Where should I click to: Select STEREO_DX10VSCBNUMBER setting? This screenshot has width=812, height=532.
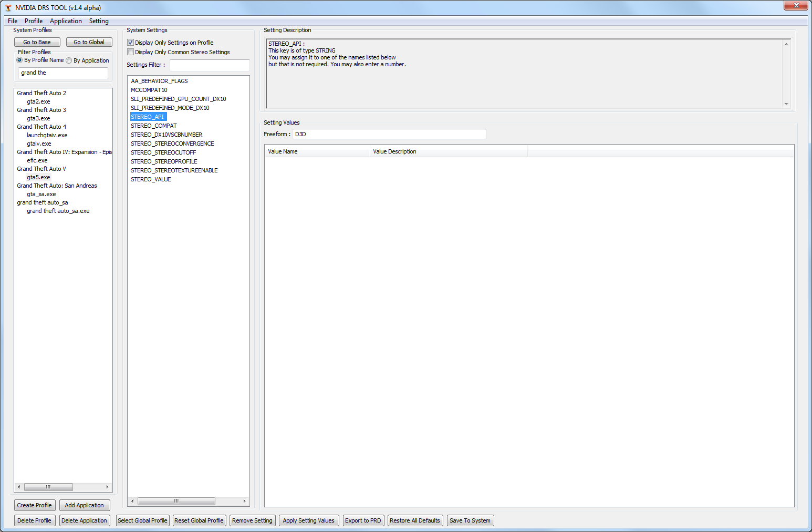(x=166, y=135)
